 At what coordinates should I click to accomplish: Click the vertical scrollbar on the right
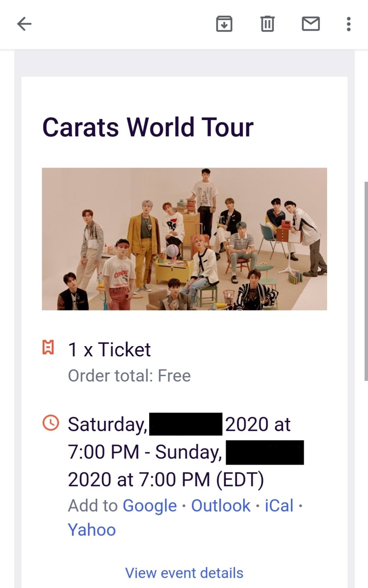tap(366, 281)
